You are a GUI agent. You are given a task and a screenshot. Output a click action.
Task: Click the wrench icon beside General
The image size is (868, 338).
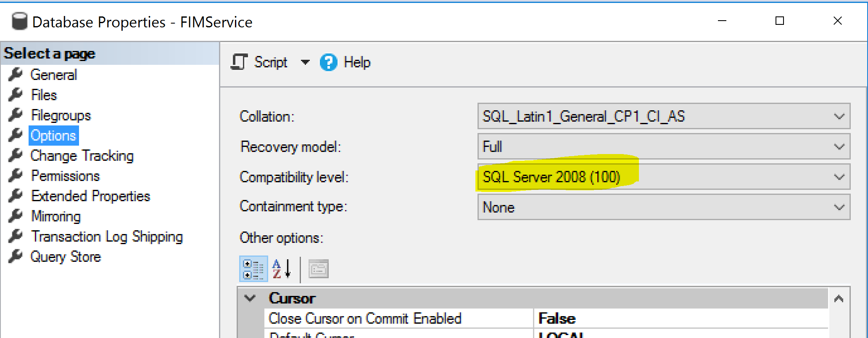pos(16,75)
